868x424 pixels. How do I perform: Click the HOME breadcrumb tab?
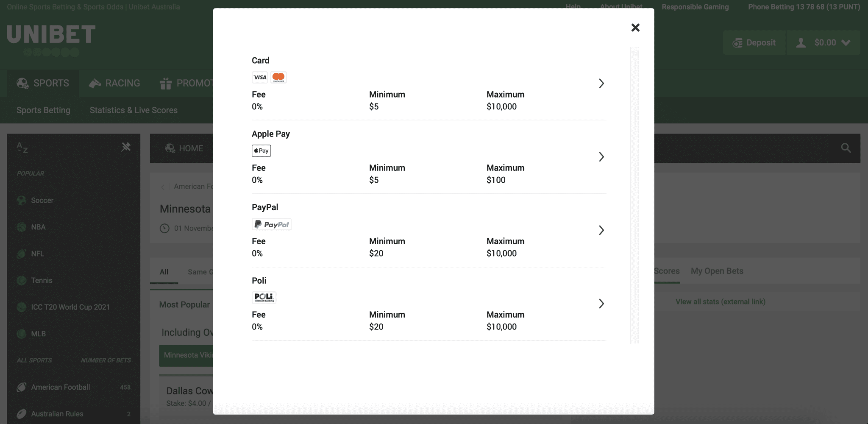[x=184, y=148]
